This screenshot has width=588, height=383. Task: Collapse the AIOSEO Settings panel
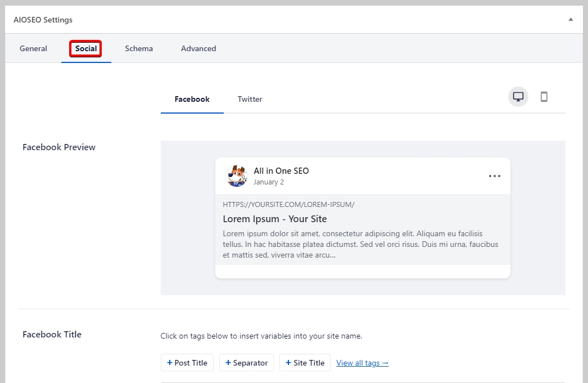click(571, 20)
